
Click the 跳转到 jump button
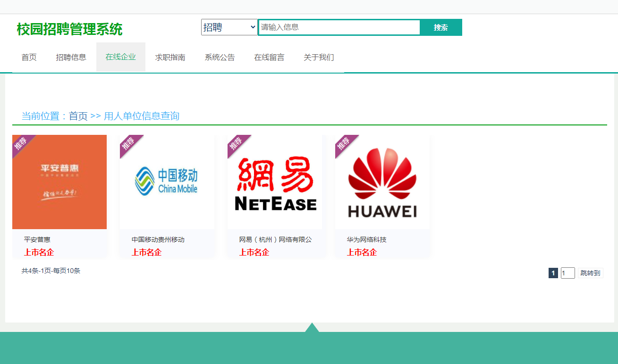[x=590, y=273]
